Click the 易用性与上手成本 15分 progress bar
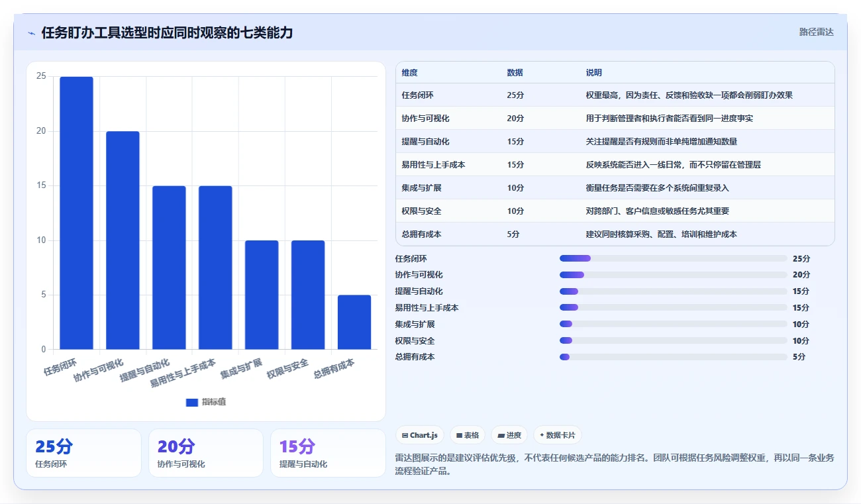The image size is (861, 504). 674,307
